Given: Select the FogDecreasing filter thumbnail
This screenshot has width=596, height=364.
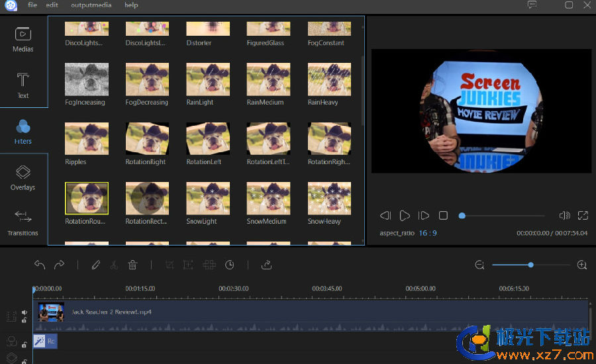Looking at the screenshot, I should click(x=147, y=79).
